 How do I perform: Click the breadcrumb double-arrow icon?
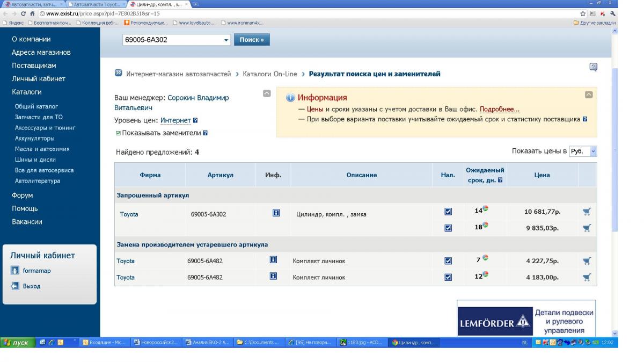coord(119,73)
